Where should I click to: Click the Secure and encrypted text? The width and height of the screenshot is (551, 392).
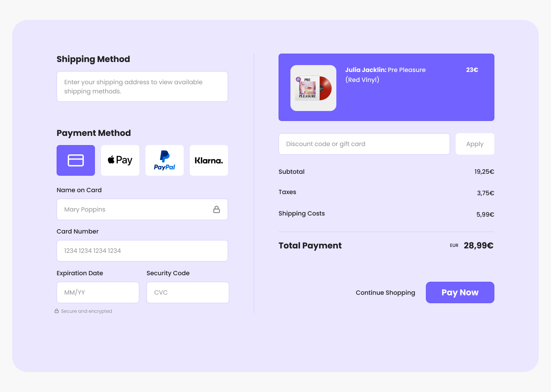[86, 311]
